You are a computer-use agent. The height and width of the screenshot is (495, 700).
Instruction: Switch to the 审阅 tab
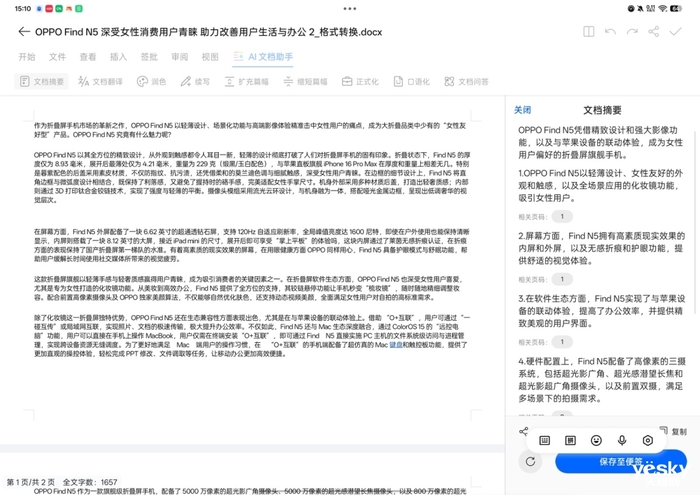point(179,57)
